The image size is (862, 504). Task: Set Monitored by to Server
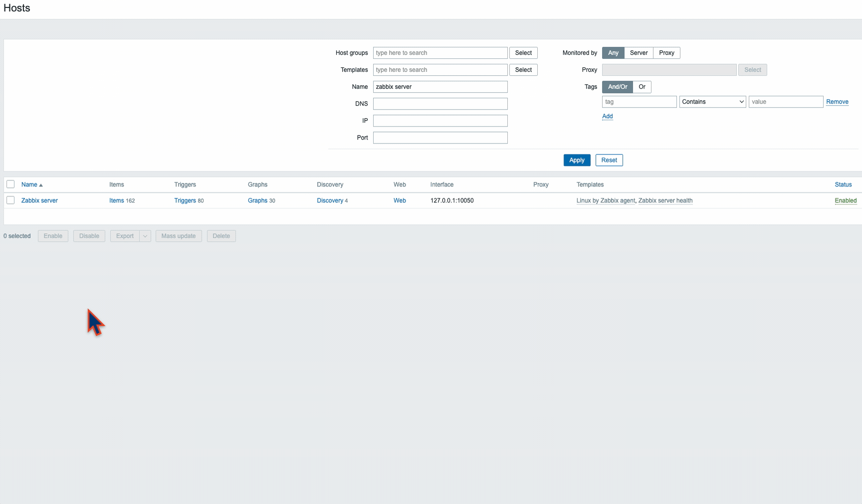(x=639, y=53)
